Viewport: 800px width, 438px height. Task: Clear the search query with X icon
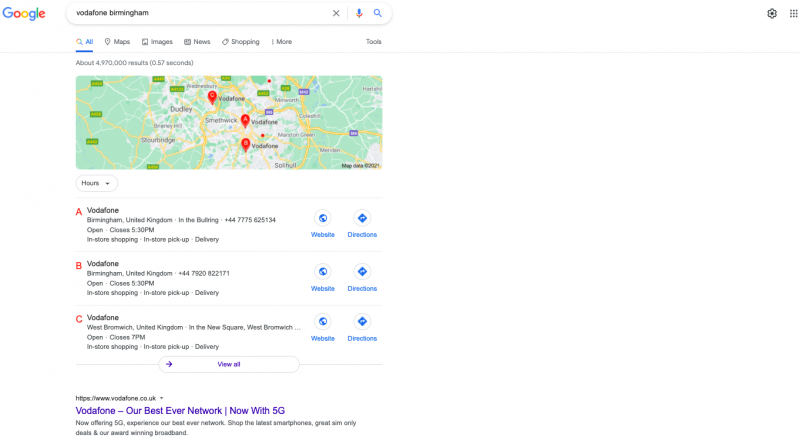[x=336, y=13]
